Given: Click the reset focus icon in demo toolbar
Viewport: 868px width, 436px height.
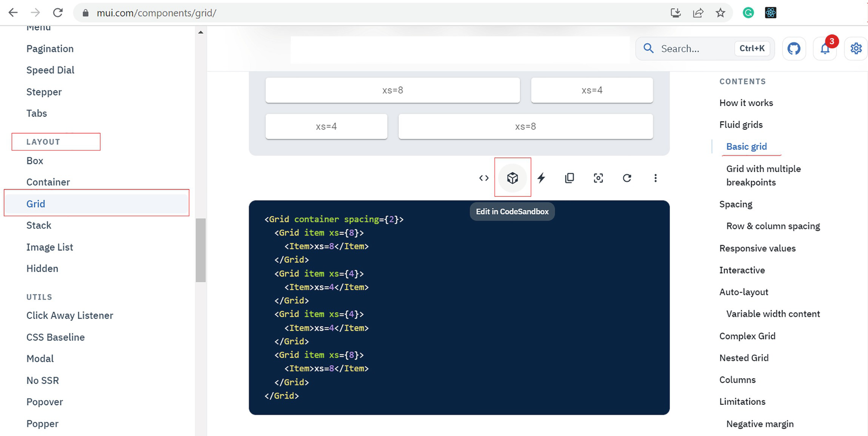Looking at the screenshot, I should coord(598,178).
